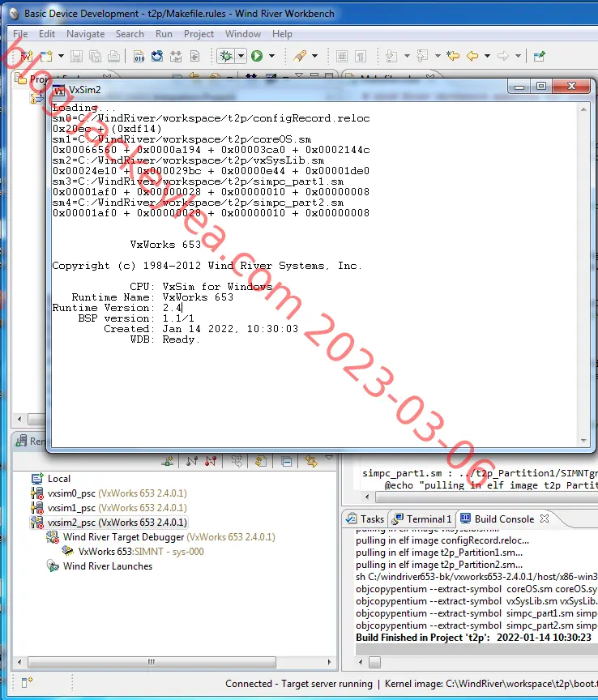Open the Navigate menu
The image size is (598, 700).
(x=85, y=34)
